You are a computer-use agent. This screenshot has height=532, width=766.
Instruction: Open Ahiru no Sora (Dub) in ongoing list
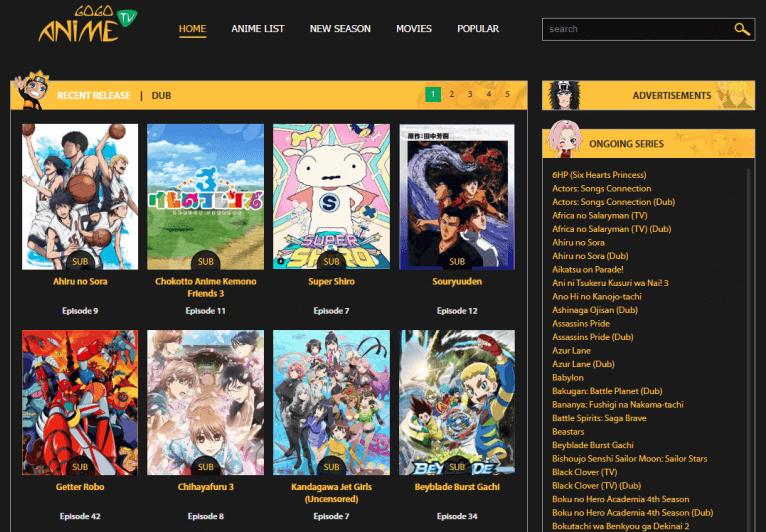pyautogui.click(x=590, y=256)
